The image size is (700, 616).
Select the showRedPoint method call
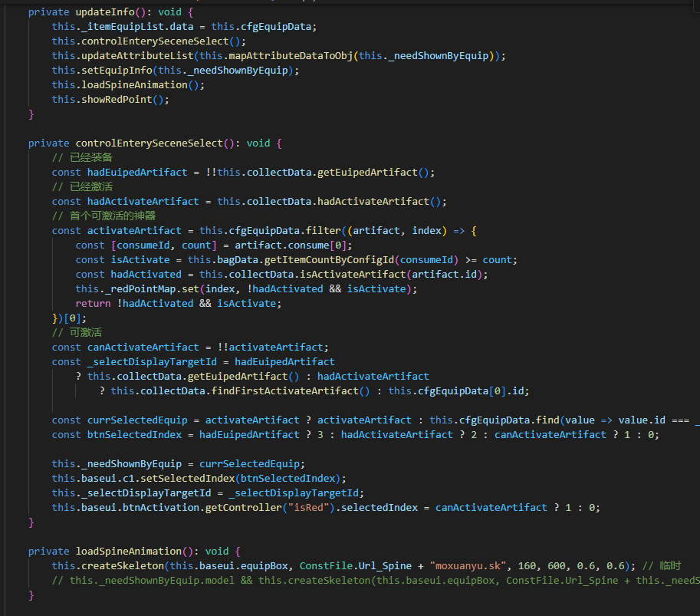coord(117,100)
